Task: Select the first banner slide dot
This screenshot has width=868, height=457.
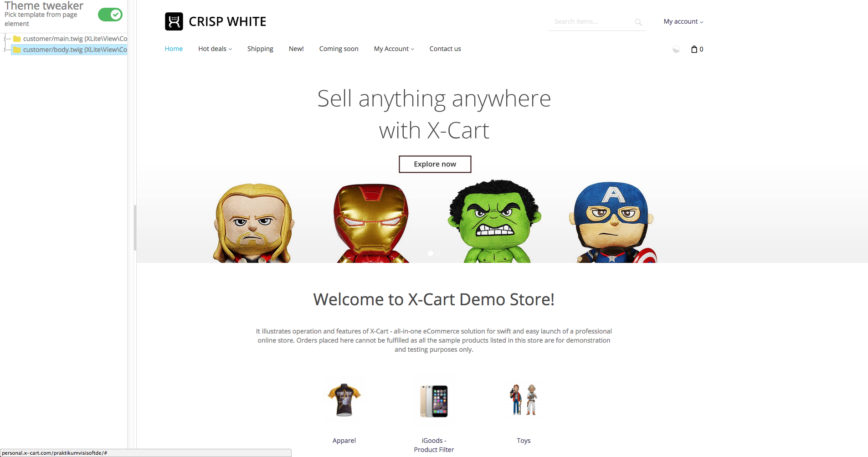Action: 431,253
